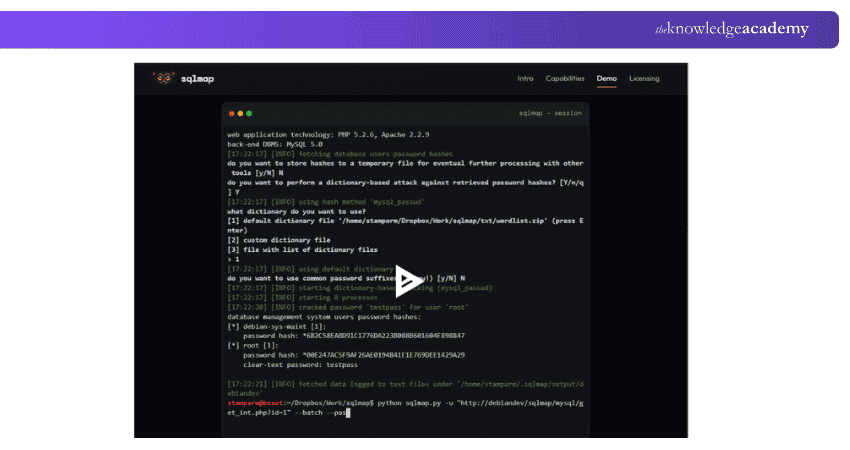The height and width of the screenshot is (450, 850).
Task: Click the play button on the video
Action: coord(409,281)
